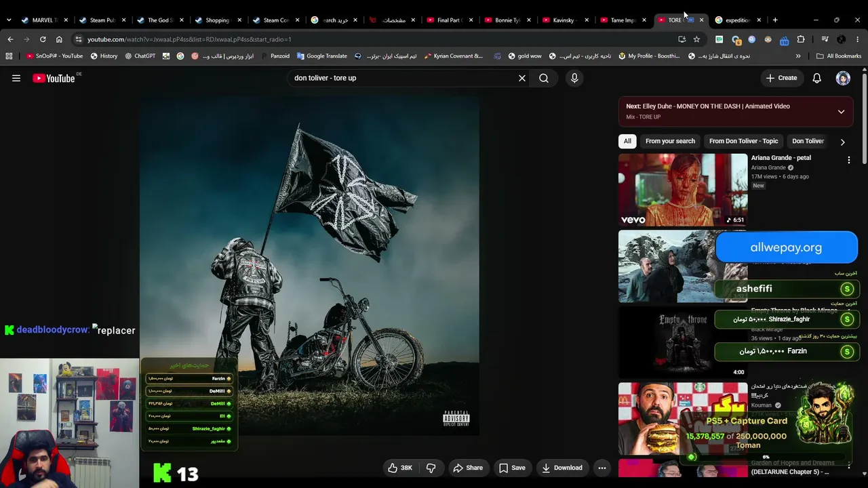Switch to the Shopping tab

[217, 20]
